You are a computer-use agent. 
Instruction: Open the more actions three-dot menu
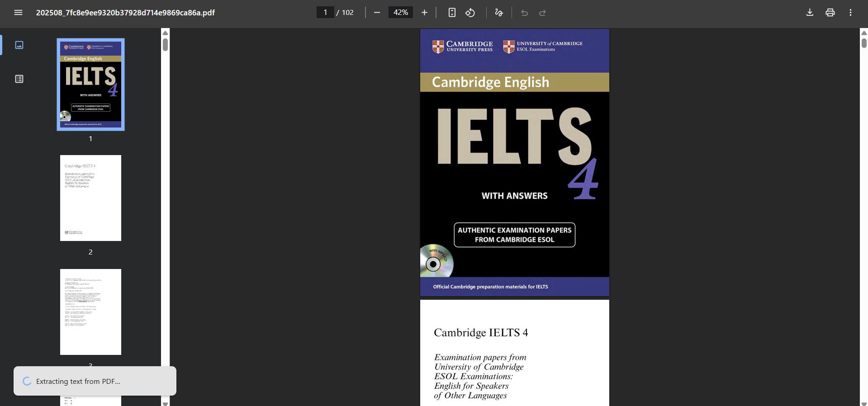pyautogui.click(x=850, y=13)
